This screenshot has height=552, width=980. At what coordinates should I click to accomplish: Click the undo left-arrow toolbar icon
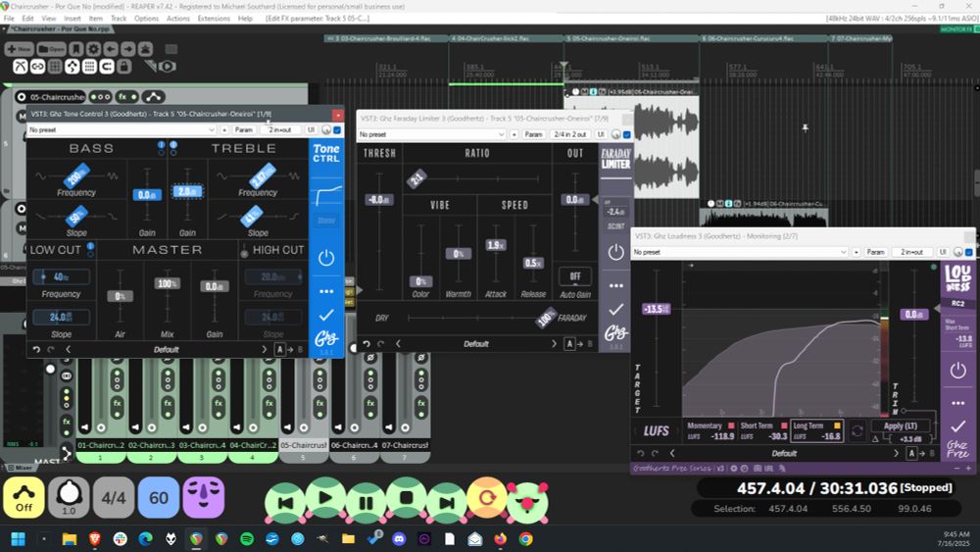pos(111,49)
